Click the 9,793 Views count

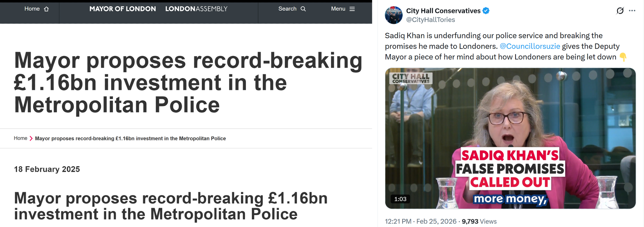[x=479, y=222]
